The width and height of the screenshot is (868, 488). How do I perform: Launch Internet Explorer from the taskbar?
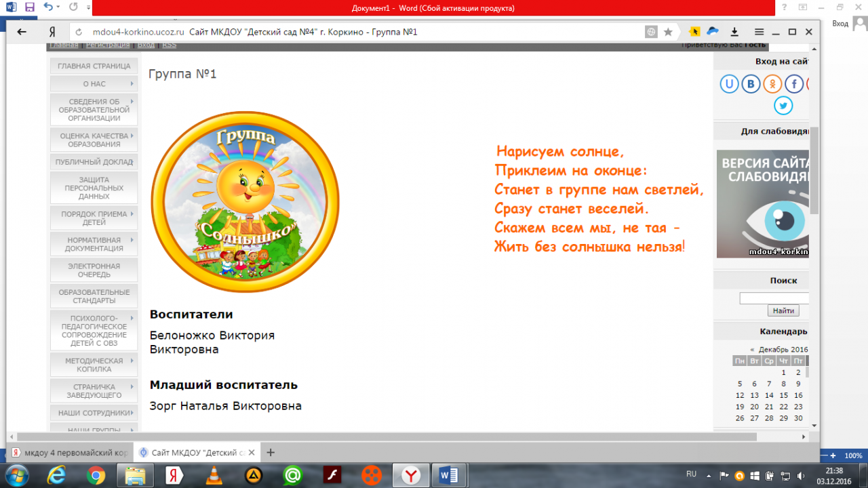tap(58, 475)
